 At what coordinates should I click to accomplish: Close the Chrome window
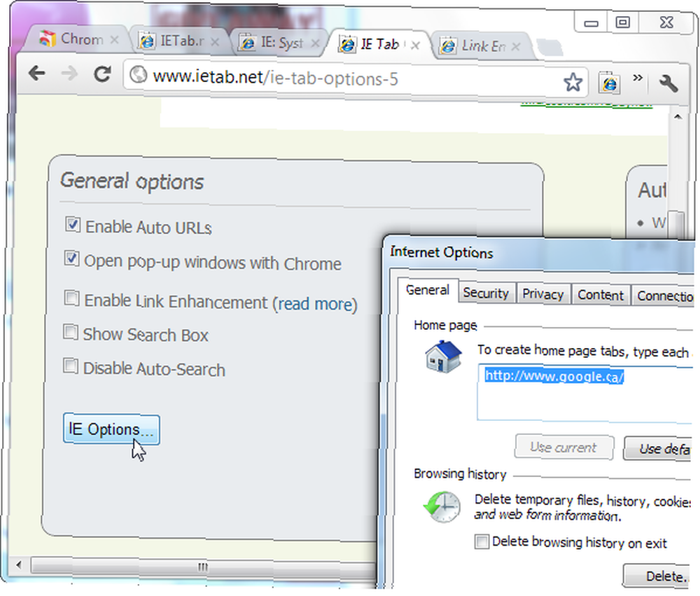coord(666,22)
